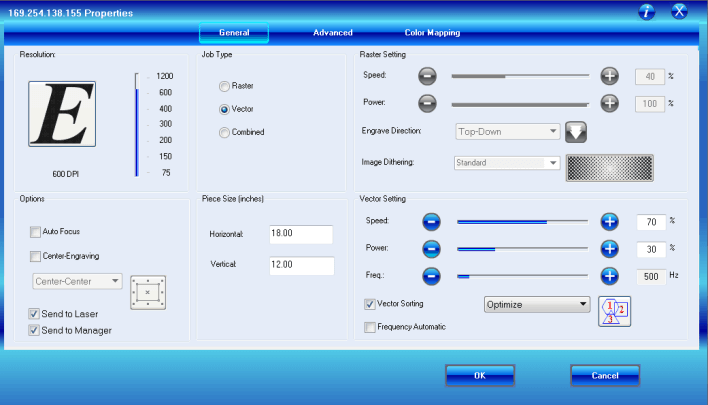Decrease Vector Speed with minus icon

[431, 221]
